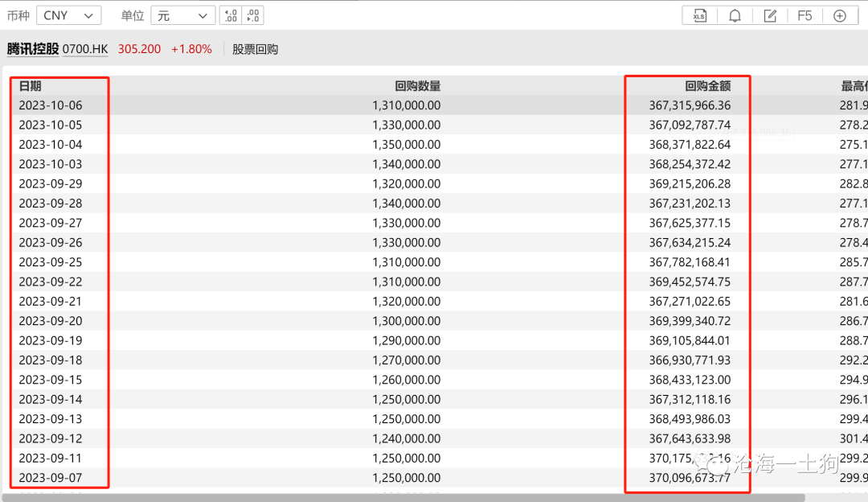The width and height of the screenshot is (868, 502).
Task: Click amount 367,643,633.98
Action: click(x=690, y=438)
